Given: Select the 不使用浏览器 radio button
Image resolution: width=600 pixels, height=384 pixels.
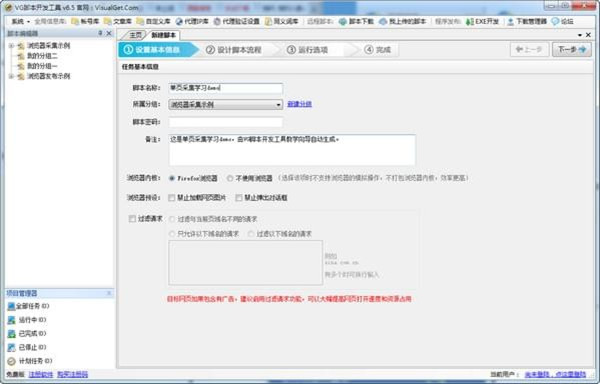Looking at the screenshot, I should pos(230,178).
